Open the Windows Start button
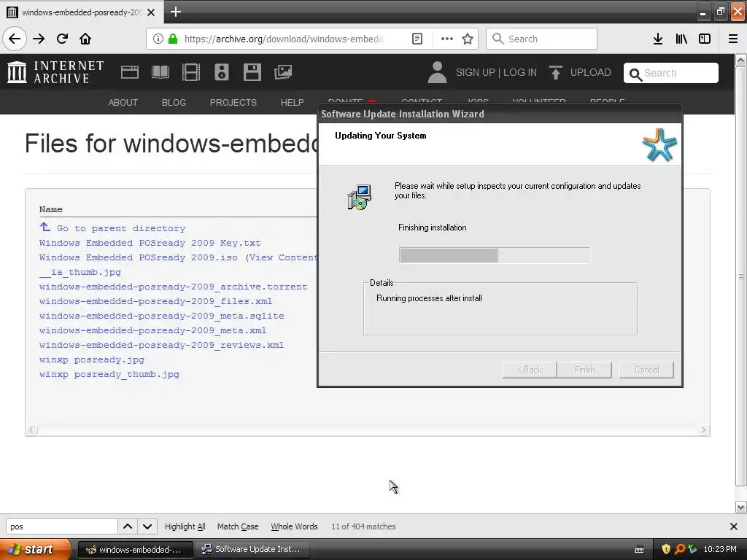Screen dimensions: 747x560 pos(35,549)
